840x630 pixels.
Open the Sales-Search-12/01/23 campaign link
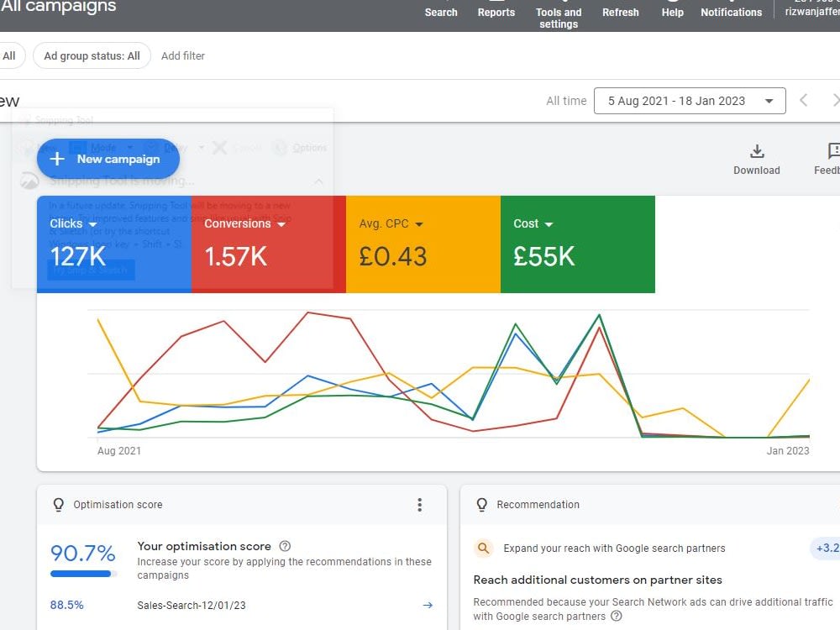click(x=192, y=606)
